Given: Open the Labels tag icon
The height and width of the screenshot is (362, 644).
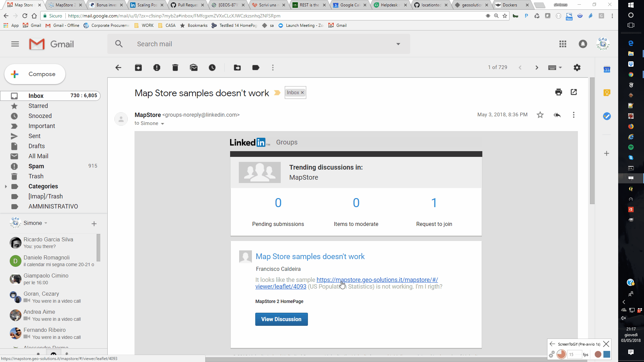Looking at the screenshot, I should click(x=256, y=68).
